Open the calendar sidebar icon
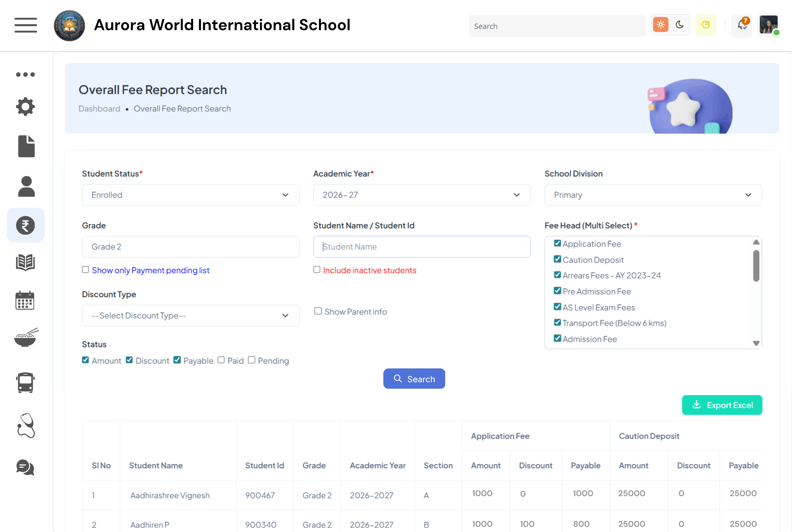The height and width of the screenshot is (532, 792). tap(25, 300)
